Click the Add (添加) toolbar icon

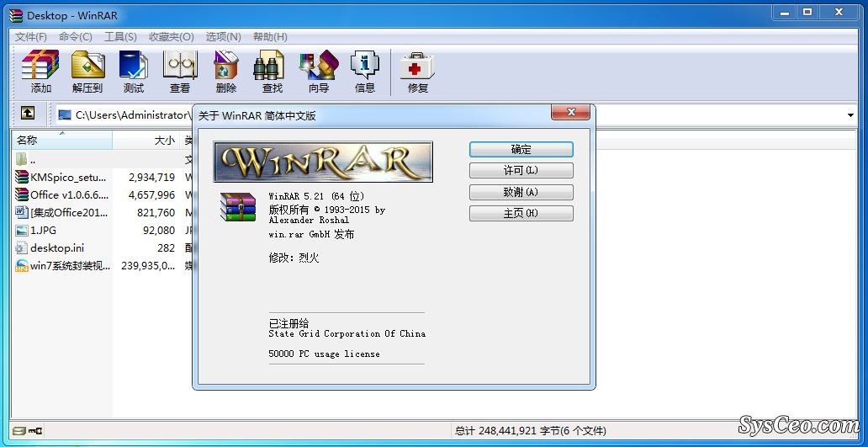click(40, 72)
